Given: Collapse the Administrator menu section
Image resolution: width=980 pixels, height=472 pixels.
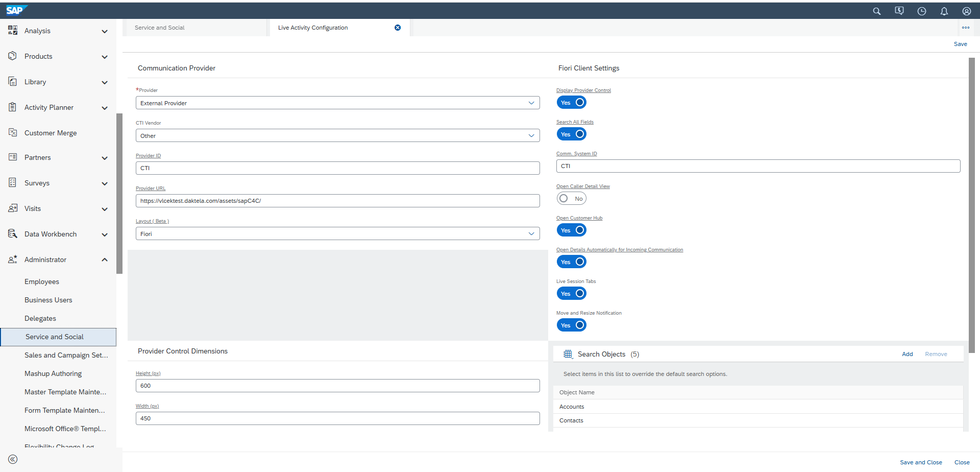Looking at the screenshot, I should coord(105,259).
